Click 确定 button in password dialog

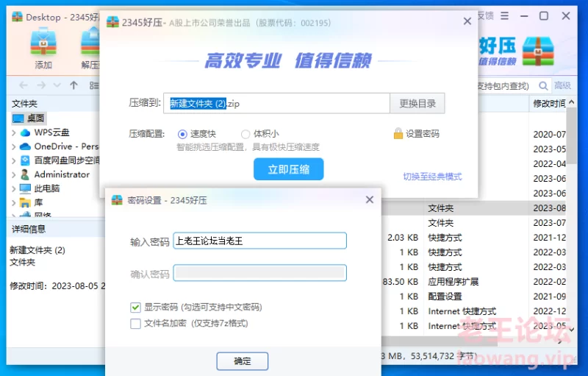(x=243, y=361)
